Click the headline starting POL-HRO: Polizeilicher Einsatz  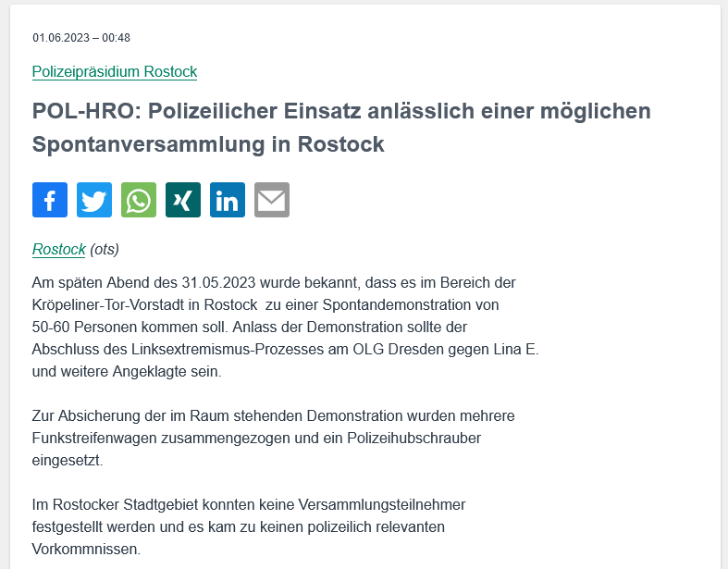pyautogui.click(x=341, y=128)
